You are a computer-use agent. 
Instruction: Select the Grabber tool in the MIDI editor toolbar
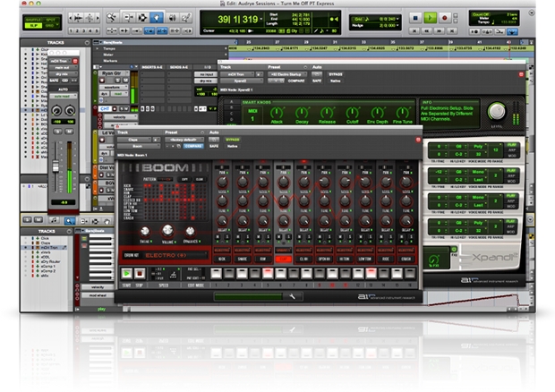(x=107, y=221)
